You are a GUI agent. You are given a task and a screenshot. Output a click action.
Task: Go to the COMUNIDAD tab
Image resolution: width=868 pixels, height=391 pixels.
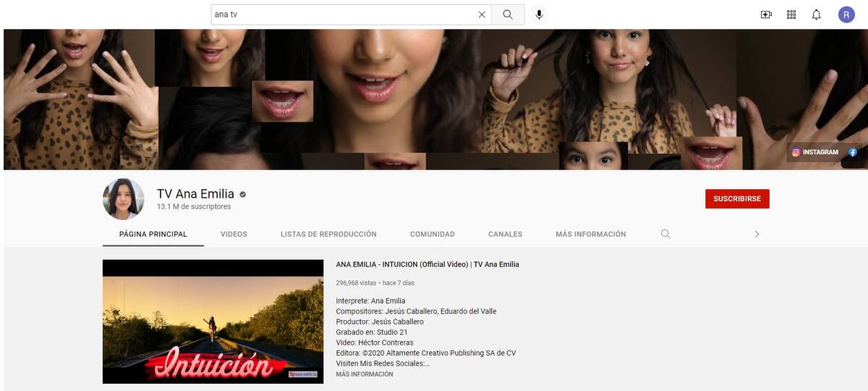click(433, 234)
